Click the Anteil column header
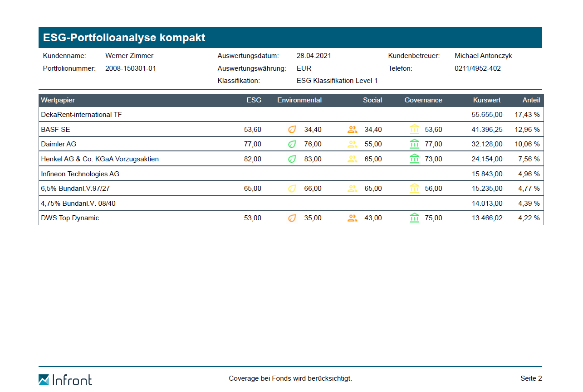The width and height of the screenshot is (583, 392). pos(531,100)
